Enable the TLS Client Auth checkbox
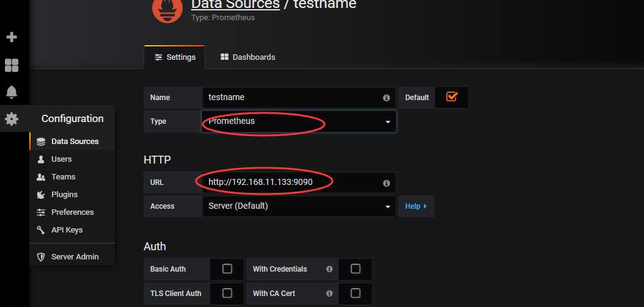The height and width of the screenshot is (307, 644). tap(227, 293)
